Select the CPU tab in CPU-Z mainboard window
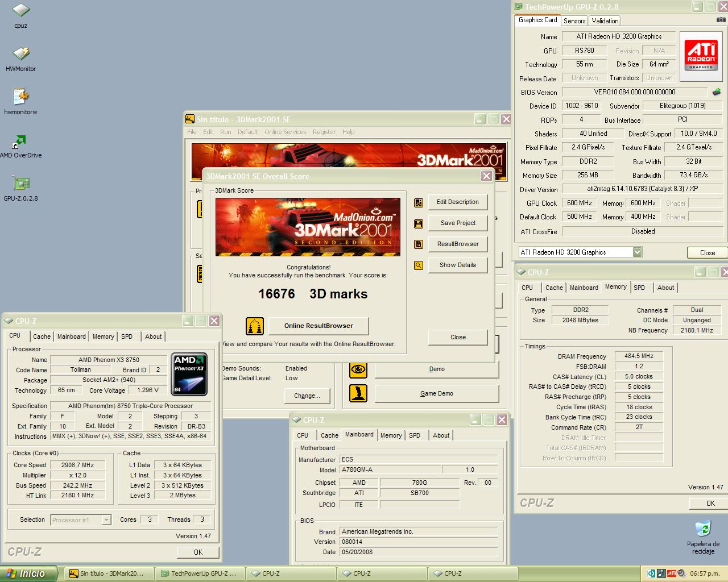 (x=303, y=435)
